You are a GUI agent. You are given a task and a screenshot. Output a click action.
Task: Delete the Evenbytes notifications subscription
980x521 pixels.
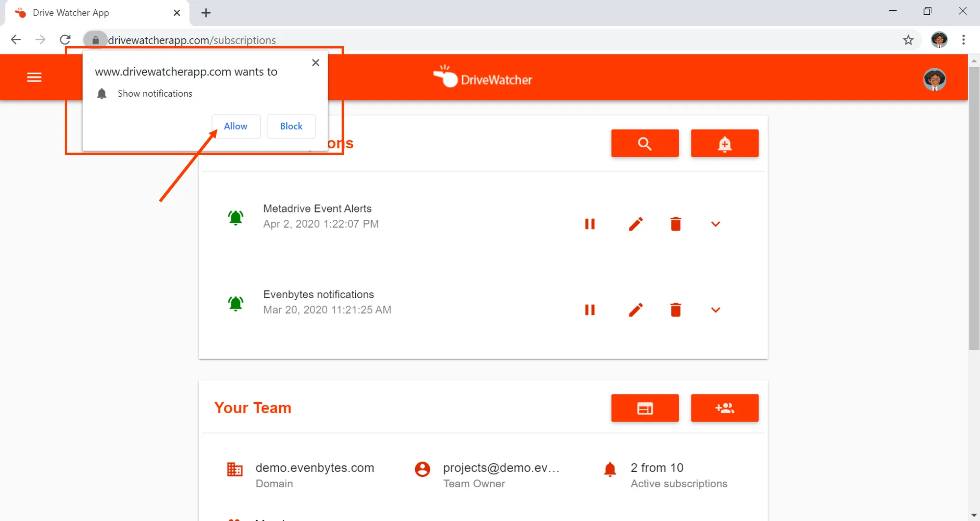click(676, 310)
